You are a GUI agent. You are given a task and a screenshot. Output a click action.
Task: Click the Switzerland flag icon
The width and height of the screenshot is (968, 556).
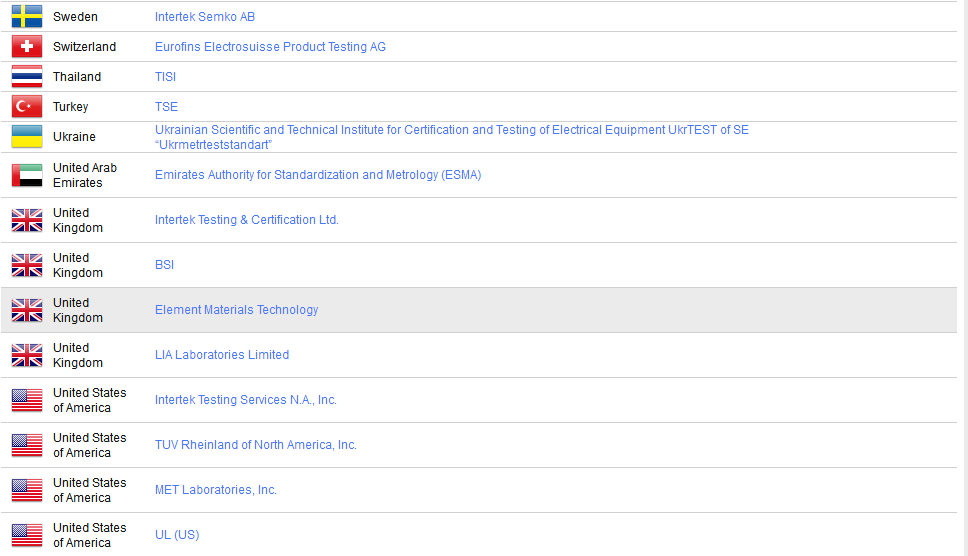pyautogui.click(x=27, y=47)
